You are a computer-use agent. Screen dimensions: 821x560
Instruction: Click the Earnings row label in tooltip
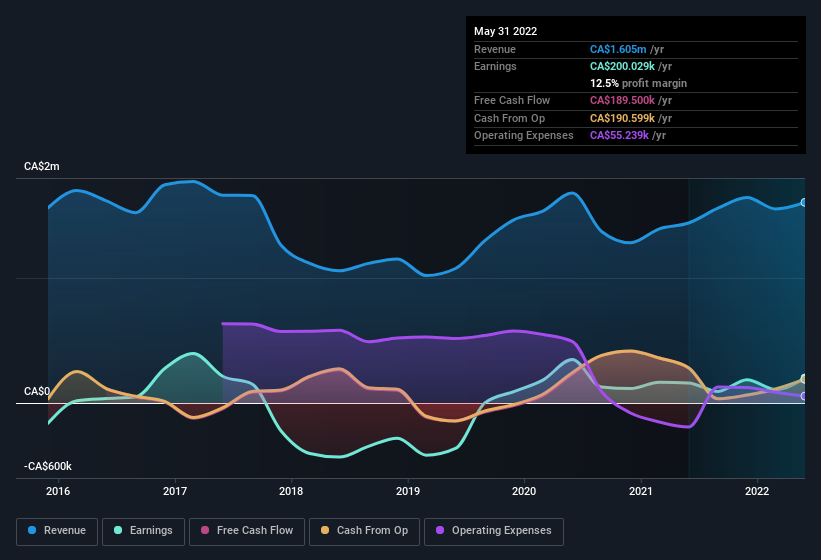pyautogui.click(x=495, y=66)
